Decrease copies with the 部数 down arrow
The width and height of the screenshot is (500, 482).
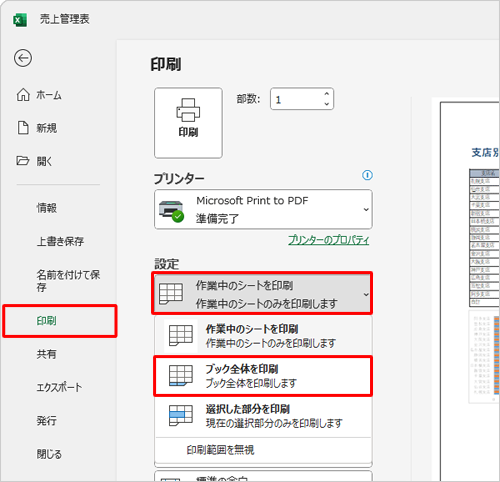click(x=327, y=104)
